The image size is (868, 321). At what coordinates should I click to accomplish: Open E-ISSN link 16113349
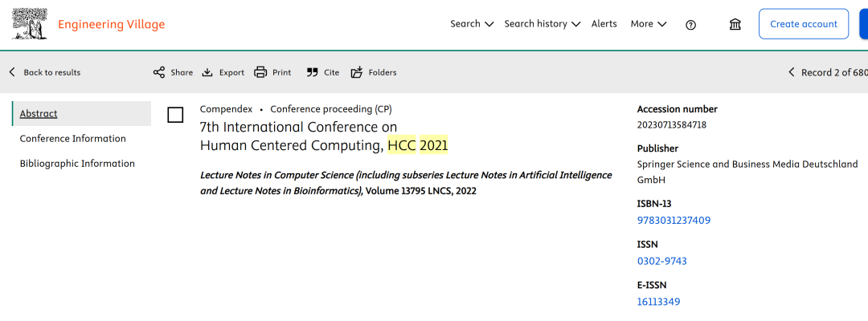[x=659, y=302]
